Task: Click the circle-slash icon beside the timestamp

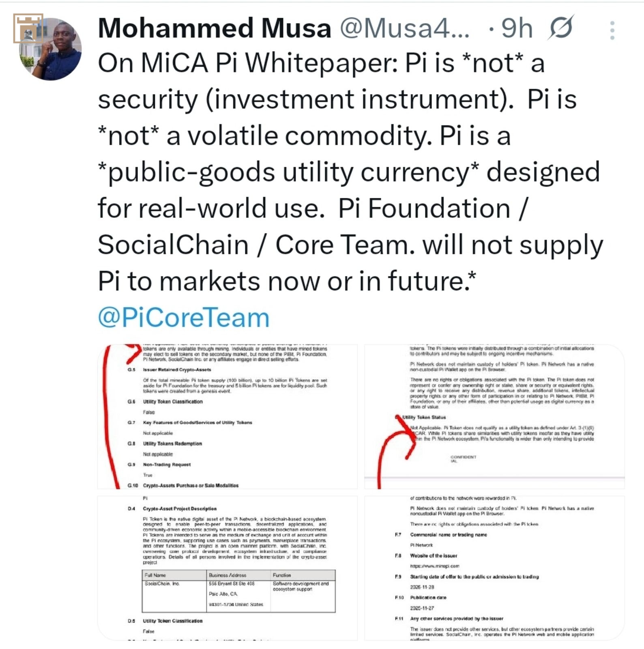Action: (561, 28)
